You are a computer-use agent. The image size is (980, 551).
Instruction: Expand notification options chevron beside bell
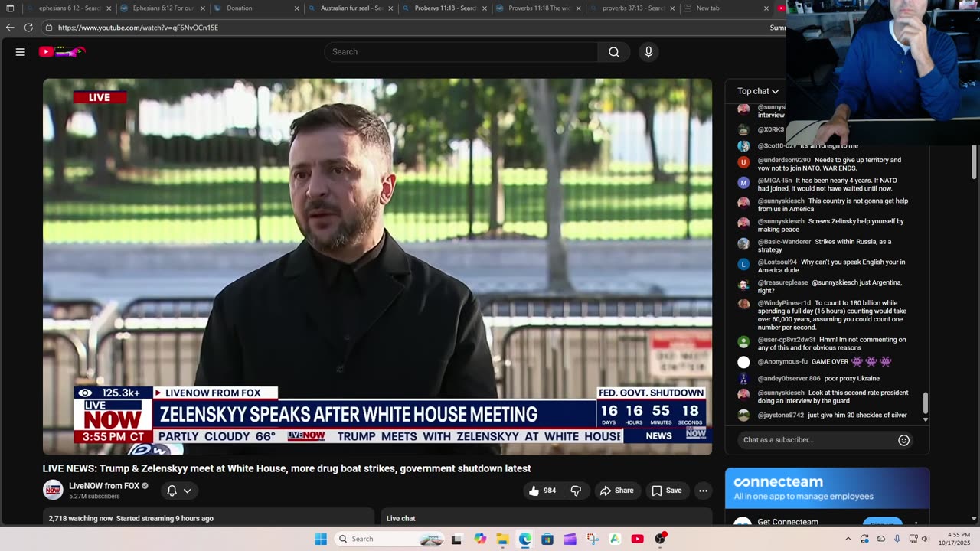coord(188,491)
